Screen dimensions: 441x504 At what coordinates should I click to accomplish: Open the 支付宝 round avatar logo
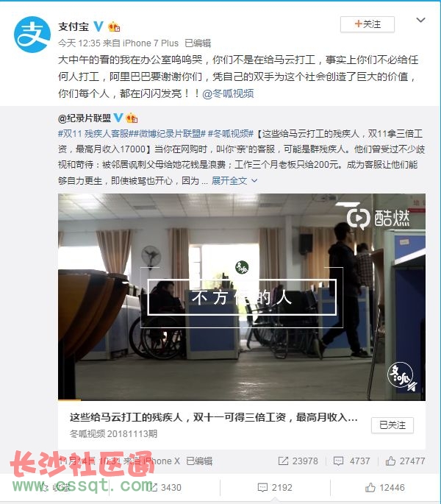[32, 35]
